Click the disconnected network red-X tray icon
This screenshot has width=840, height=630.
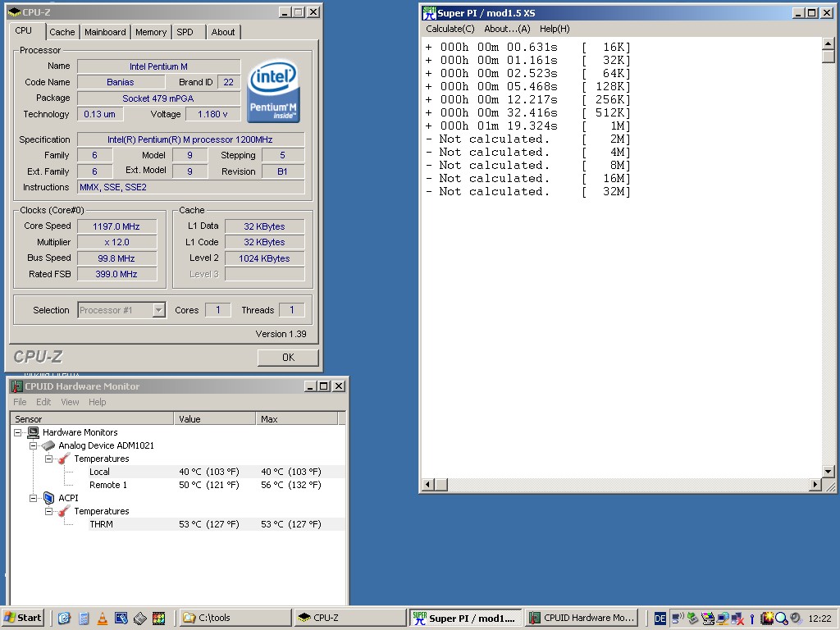pos(737,619)
